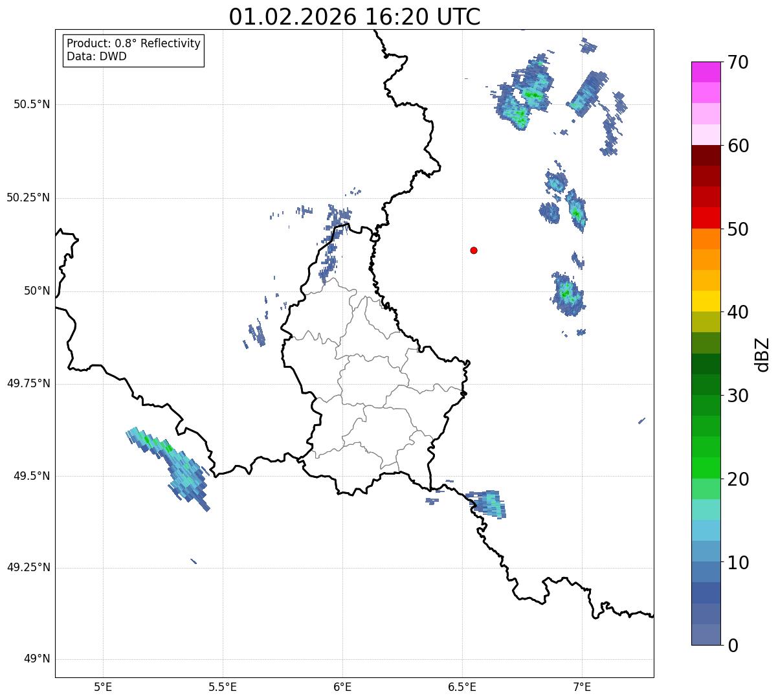Click the colorbar tick label 0
The height and width of the screenshot is (700, 778).
pyautogui.click(x=733, y=646)
